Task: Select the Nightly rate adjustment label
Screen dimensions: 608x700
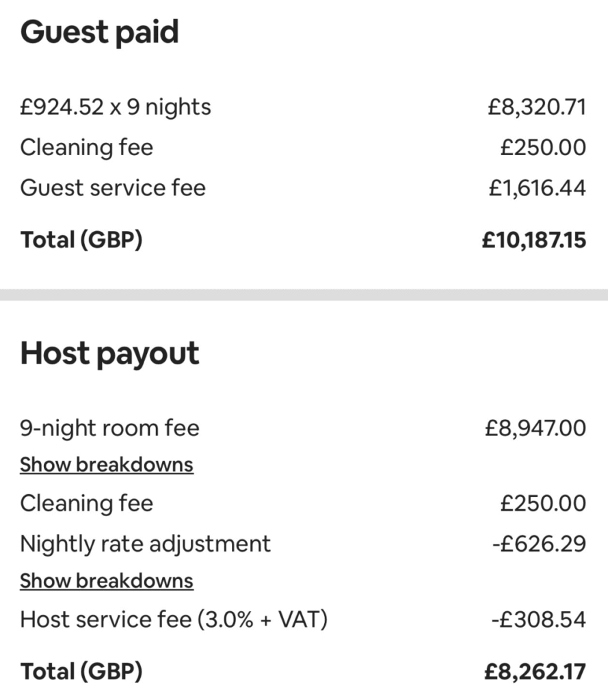Action: [x=146, y=544]
